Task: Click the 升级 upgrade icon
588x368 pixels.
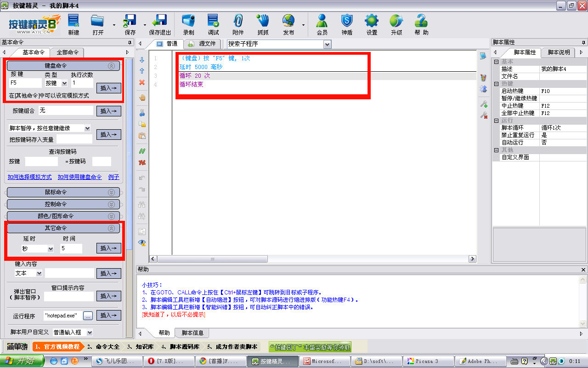Action: [396, 25]
